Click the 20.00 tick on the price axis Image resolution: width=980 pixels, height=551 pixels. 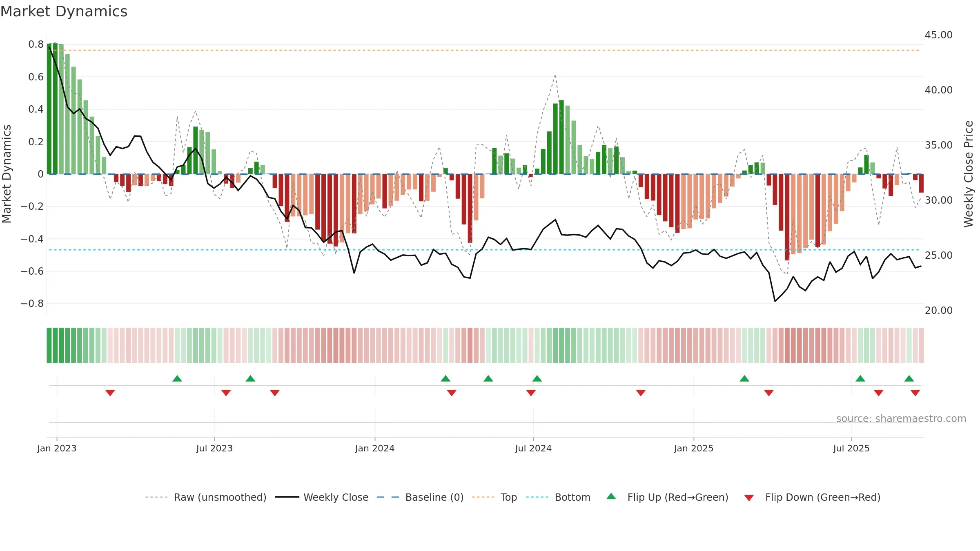[x=939, y=310]
